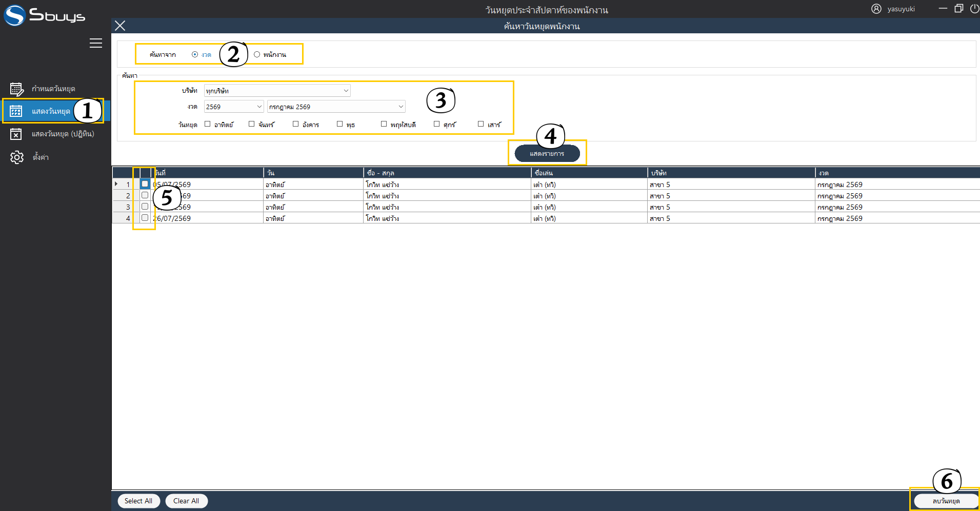Click the name โกวิท แซ่ว้าง in row 1
The image size is (980, 511).
[382, 185]
